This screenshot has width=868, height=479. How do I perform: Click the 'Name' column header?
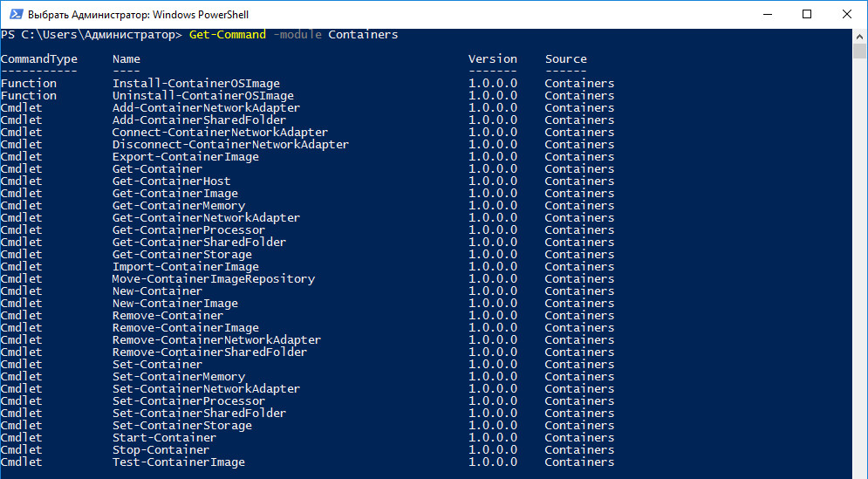pyautogui.click(x=126, y=58)
